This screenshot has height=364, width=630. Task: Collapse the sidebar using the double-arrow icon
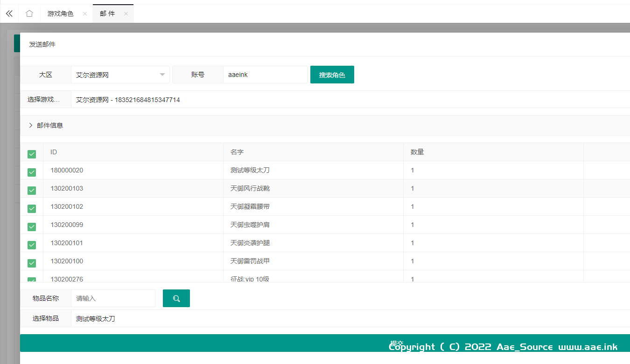[9, 13]
